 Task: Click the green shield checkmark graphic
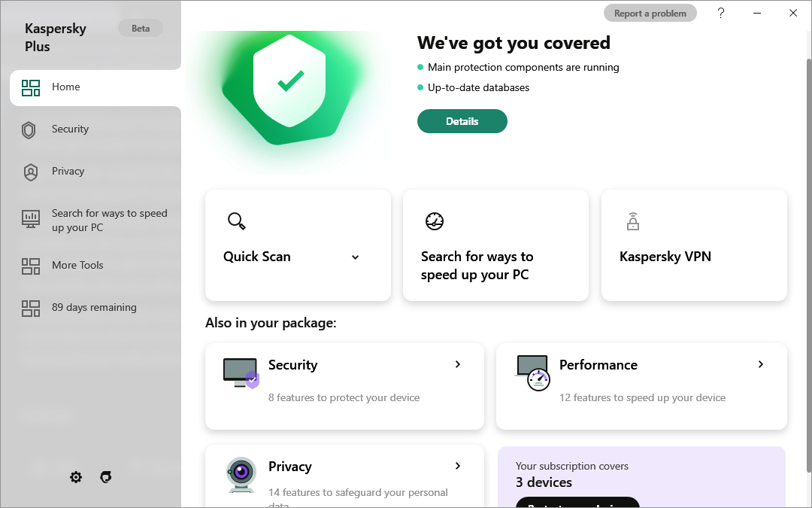point(289,89)
